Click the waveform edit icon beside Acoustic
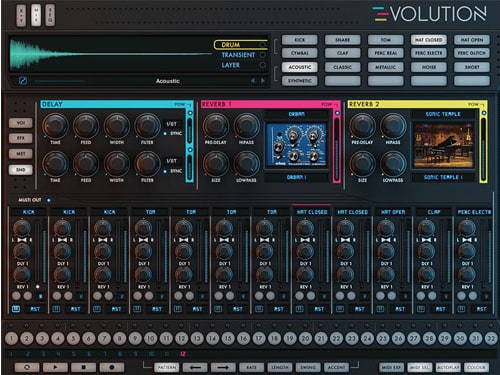Viewport: 500px width, 375px height. pos(23,81)
